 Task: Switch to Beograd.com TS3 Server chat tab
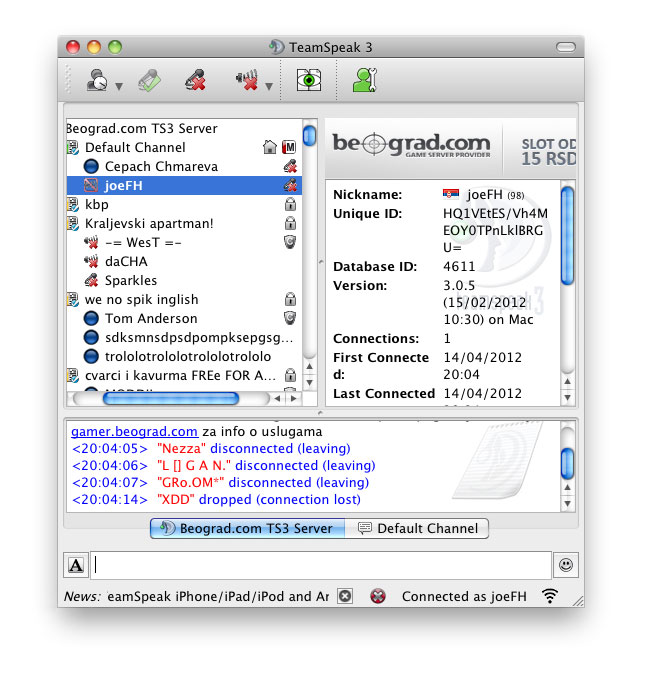click(248, 529)
